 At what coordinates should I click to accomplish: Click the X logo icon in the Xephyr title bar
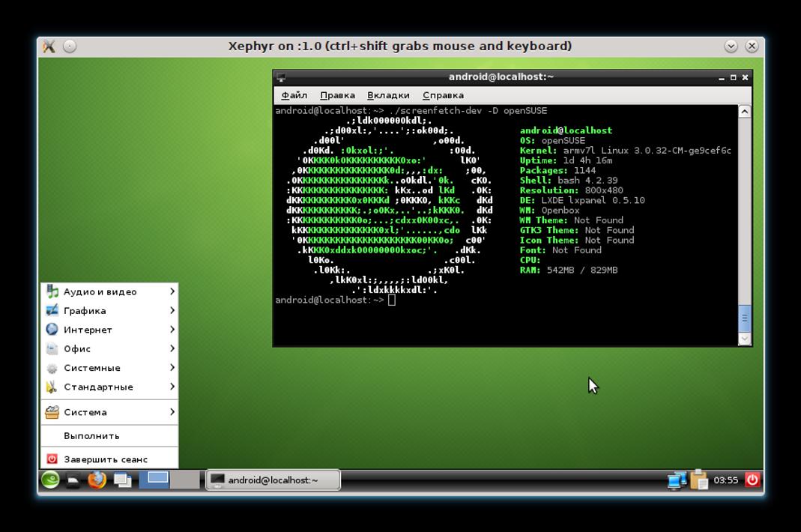49,46
